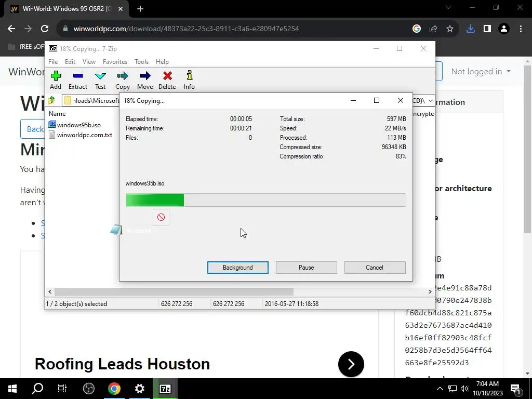Click the Move toolbar icon
532x399 pixels.
point(145,80)
